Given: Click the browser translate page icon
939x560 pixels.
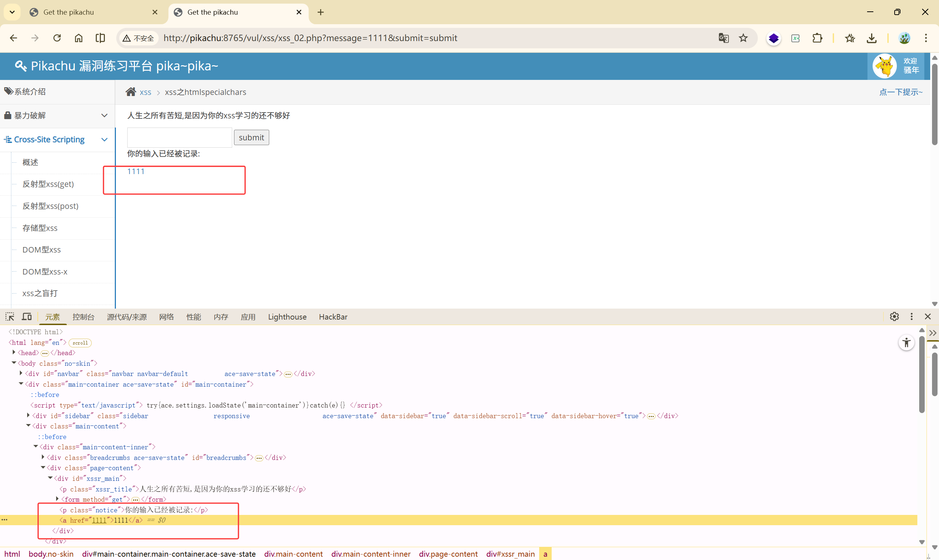Looking at the screenshot, I should point(723,38).
